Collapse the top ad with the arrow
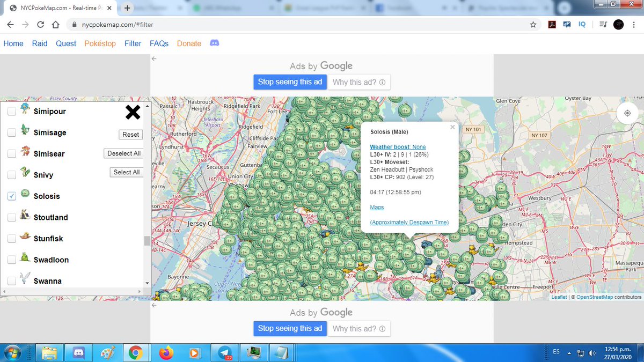 154,58
